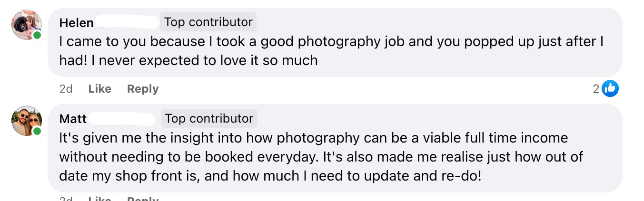Screen dimensions: 644x201
Task: Like Matt's comment about full time income
Action: tap(100, 199)
